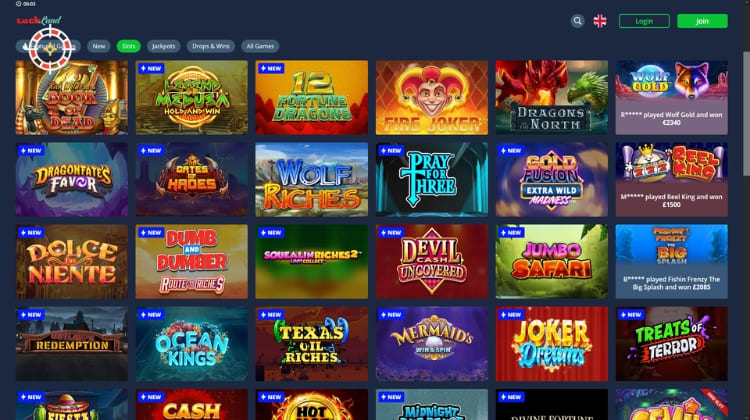Open Wolf Gold recent winner tile
This screenshot has height=420, width=750.
672,97
